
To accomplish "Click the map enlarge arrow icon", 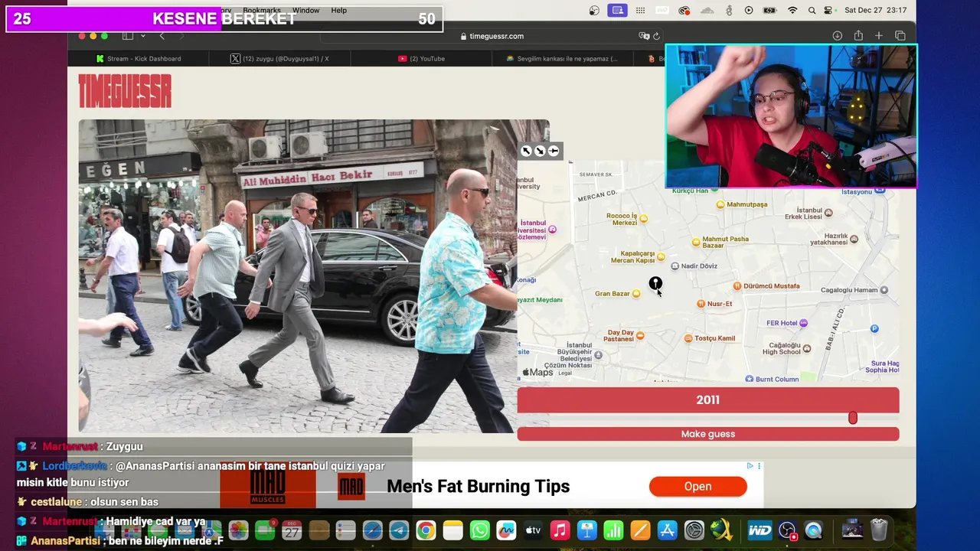I will click(526, 151).
